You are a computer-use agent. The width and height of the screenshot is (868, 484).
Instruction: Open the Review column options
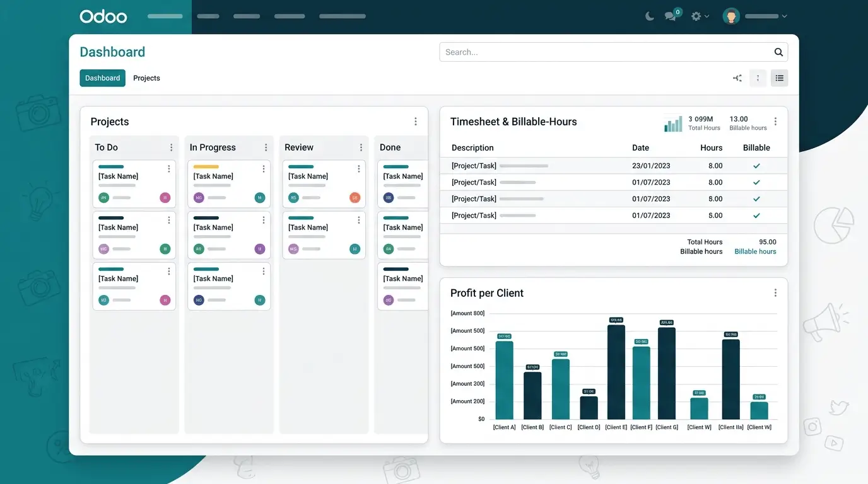361,147
